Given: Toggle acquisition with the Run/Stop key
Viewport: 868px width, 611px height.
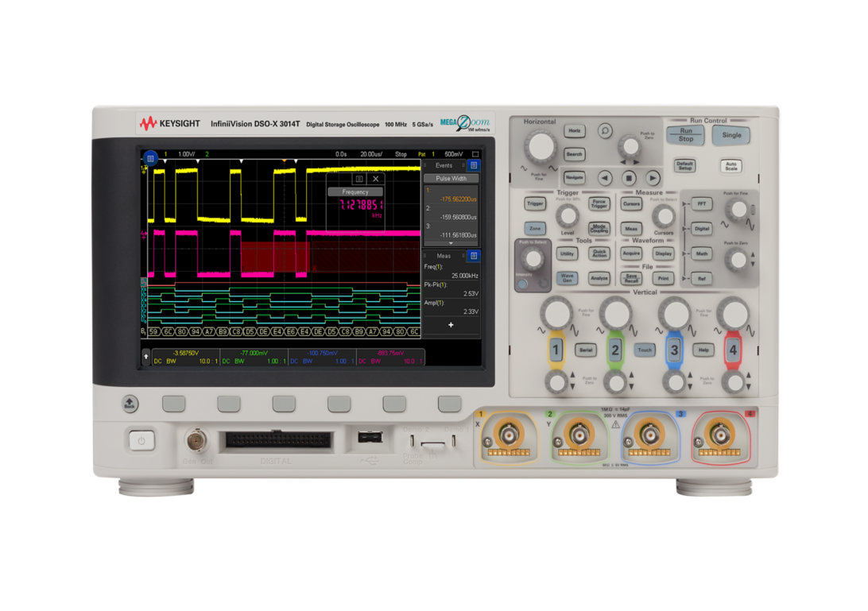Looking at the screenshot, I should (685, 135).
